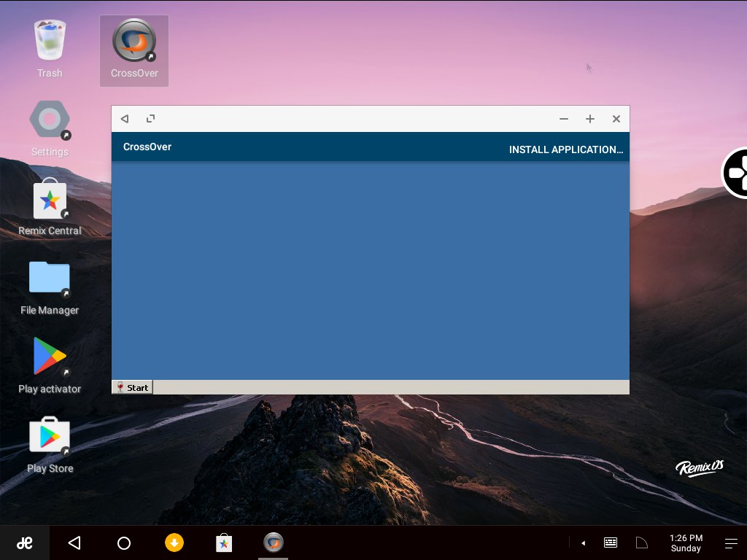Screen dimensions: 747x560
Task: Open the clock showing 1:26 PM Sunday
Action: pos(686,542)
